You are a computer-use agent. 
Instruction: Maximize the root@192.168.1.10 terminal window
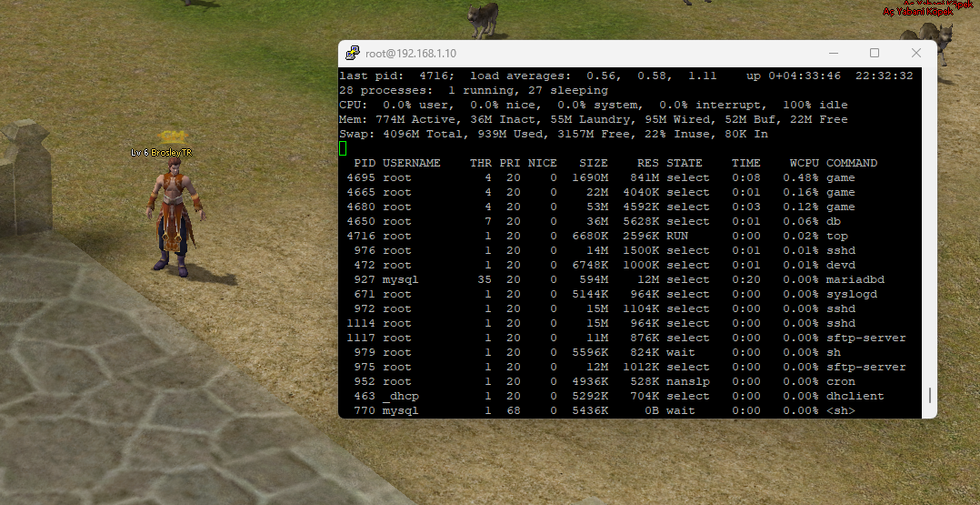pos(875,53)
